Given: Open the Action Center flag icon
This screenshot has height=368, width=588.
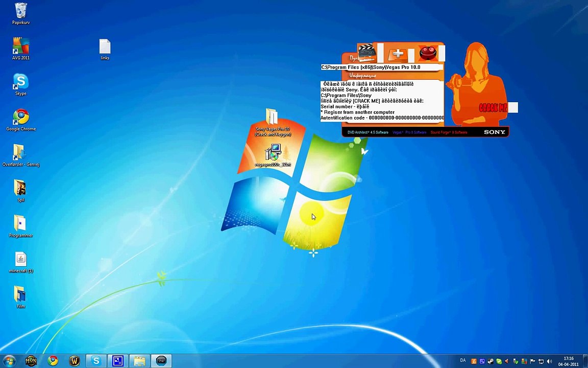Looking at the screenshot, I should 532,361.
